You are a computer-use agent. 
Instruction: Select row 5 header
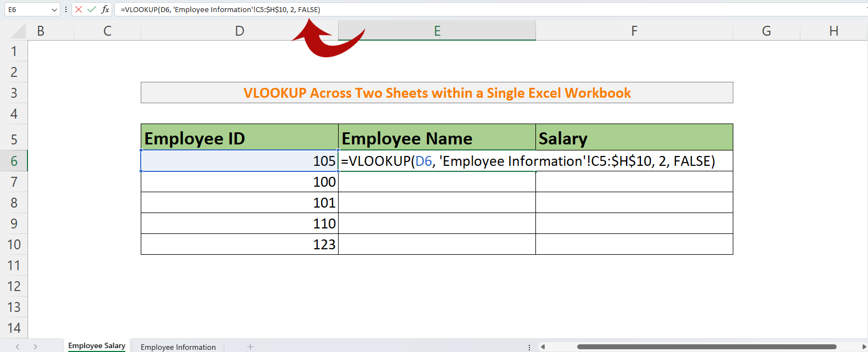point(14,137)
